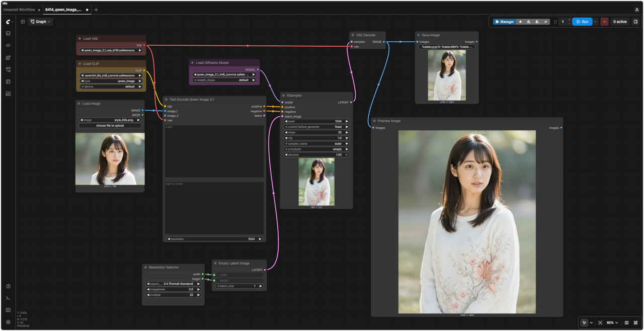Click the star icon next to Manager
Screen dimensions: 644x331
520,22
